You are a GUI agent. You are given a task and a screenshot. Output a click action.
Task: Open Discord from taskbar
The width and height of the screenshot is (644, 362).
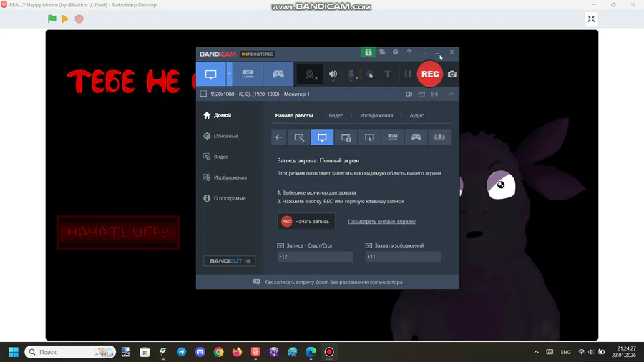[200, 352]
